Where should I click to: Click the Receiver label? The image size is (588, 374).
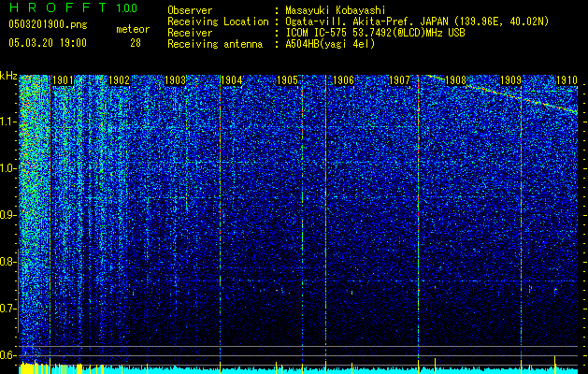pyautogui.click(x=190, y=33)
